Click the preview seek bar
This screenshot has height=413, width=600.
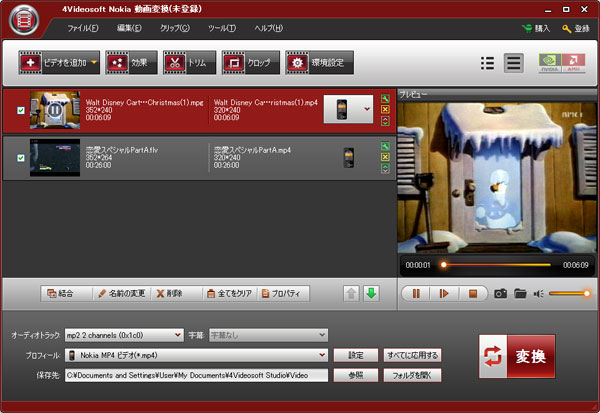497,264
